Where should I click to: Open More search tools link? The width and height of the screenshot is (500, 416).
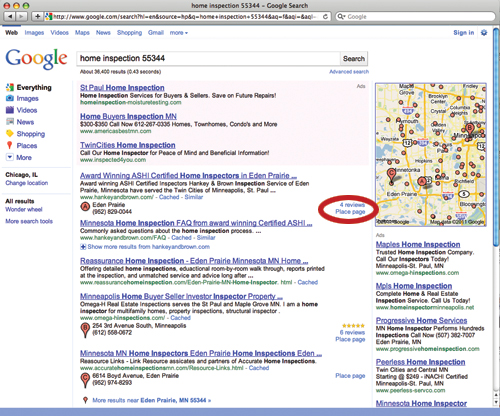29,221
